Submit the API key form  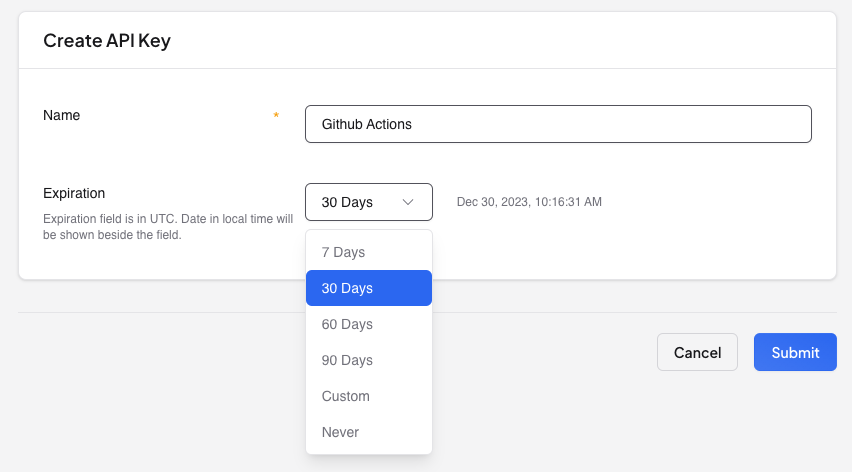pos(795,352)
